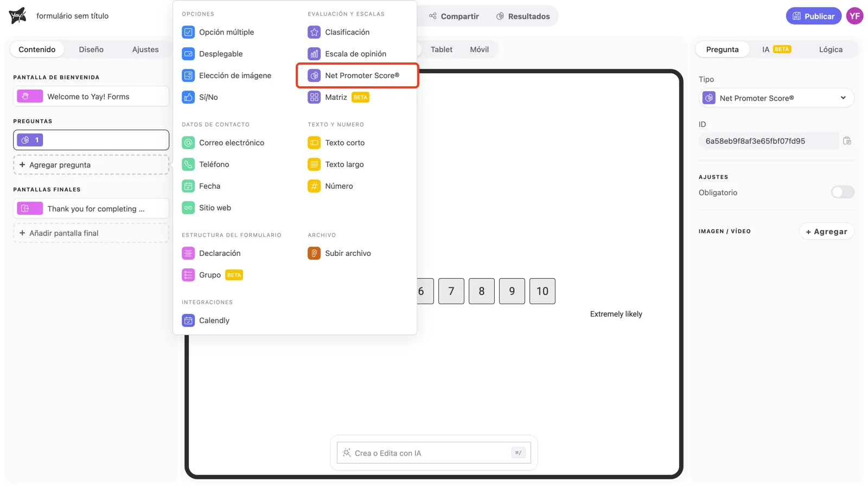Choose the Desplegable icon in the menu

(x=188, y=54)
